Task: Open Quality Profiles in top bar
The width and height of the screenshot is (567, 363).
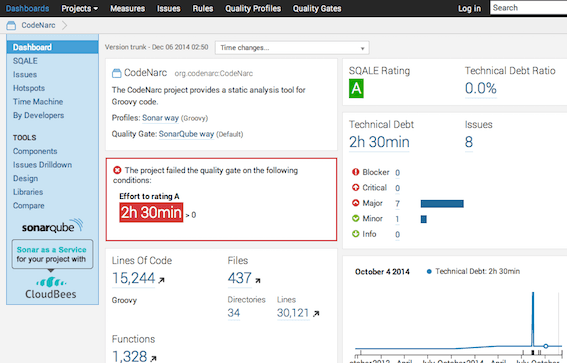Action: click(x=253, y=8)
